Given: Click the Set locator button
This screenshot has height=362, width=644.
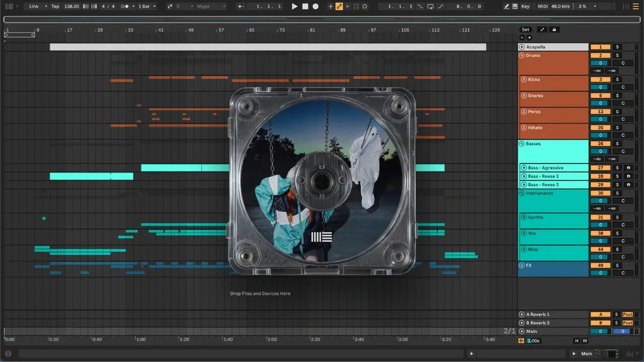Looking at the screenshot, I should tap(525, 29).
